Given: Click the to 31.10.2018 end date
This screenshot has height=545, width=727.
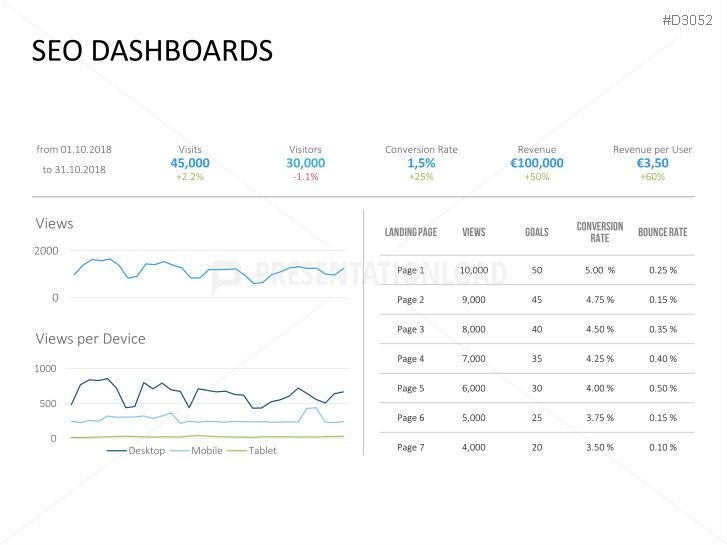Looking at the screenshot, I should [x=74, y=169].
